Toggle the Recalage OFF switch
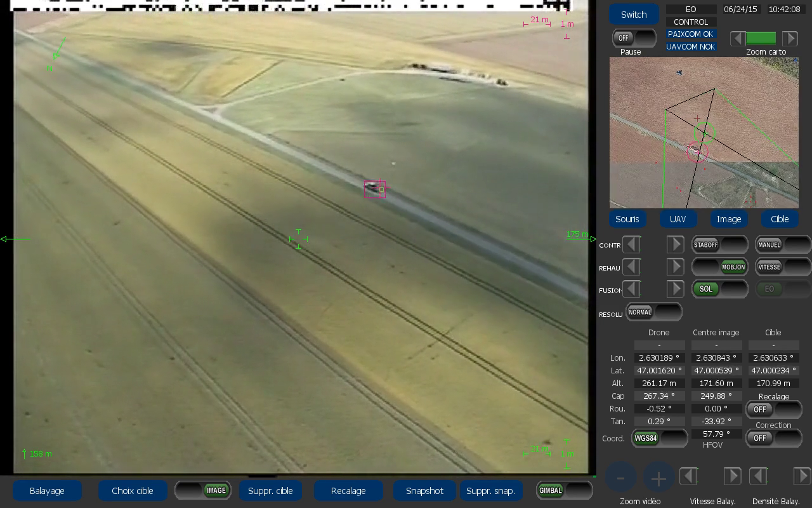 [773, 410]
